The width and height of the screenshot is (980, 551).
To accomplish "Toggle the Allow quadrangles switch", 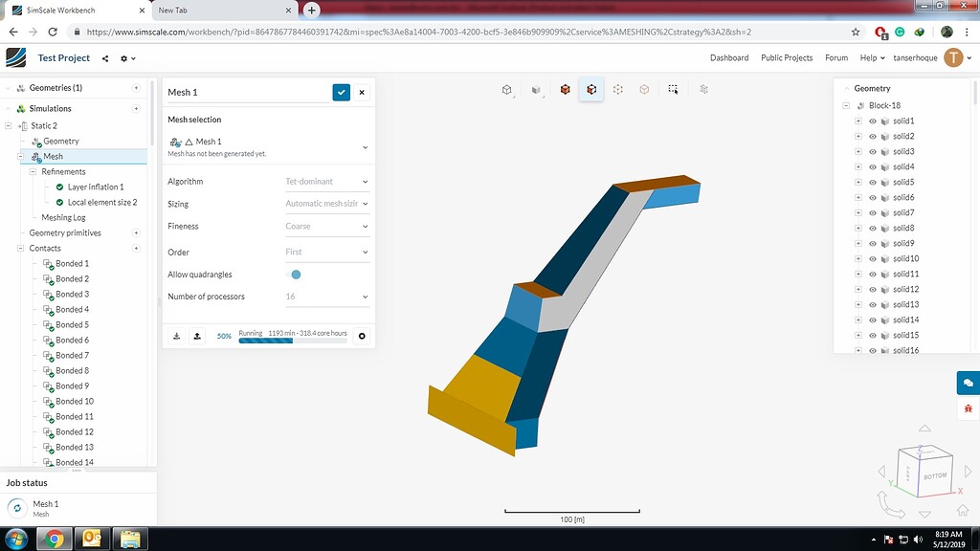I will [x=296, y=274].
